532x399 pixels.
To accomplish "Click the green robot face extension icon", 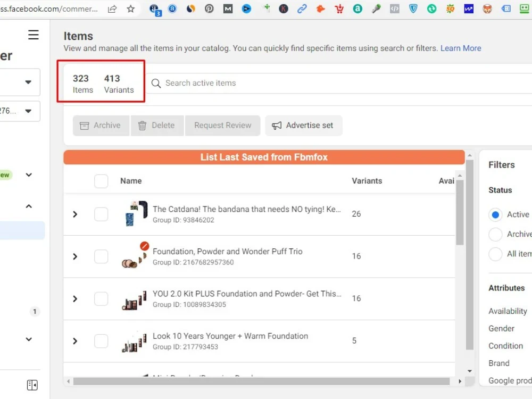I will (x=525, y=9).
